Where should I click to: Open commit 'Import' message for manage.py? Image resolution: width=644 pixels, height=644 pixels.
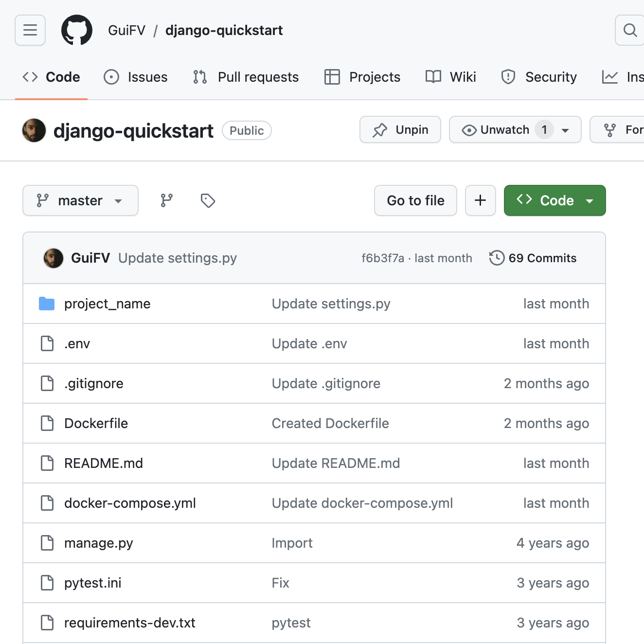coord(292,543)
